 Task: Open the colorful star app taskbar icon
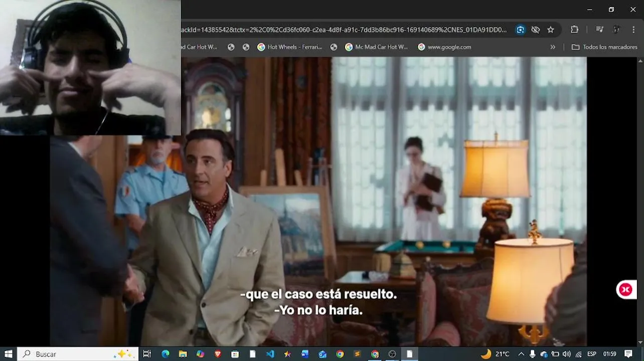coord(287,354)
